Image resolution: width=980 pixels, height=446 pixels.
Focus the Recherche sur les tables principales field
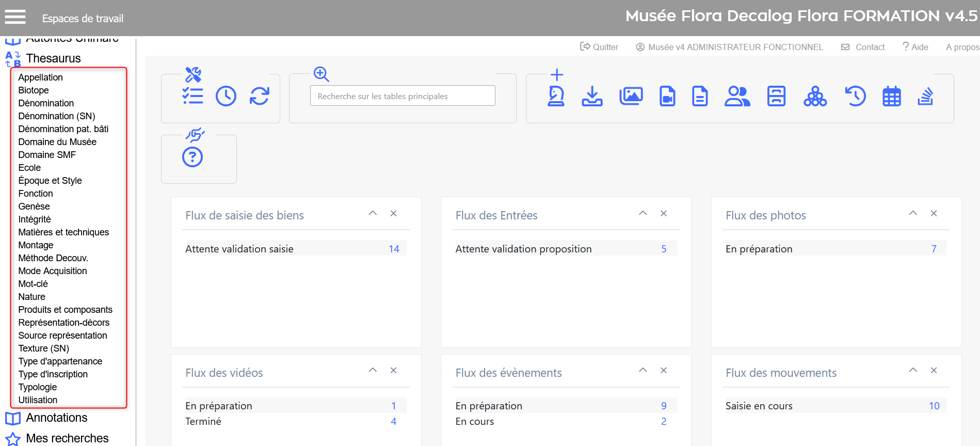point(403,96)
